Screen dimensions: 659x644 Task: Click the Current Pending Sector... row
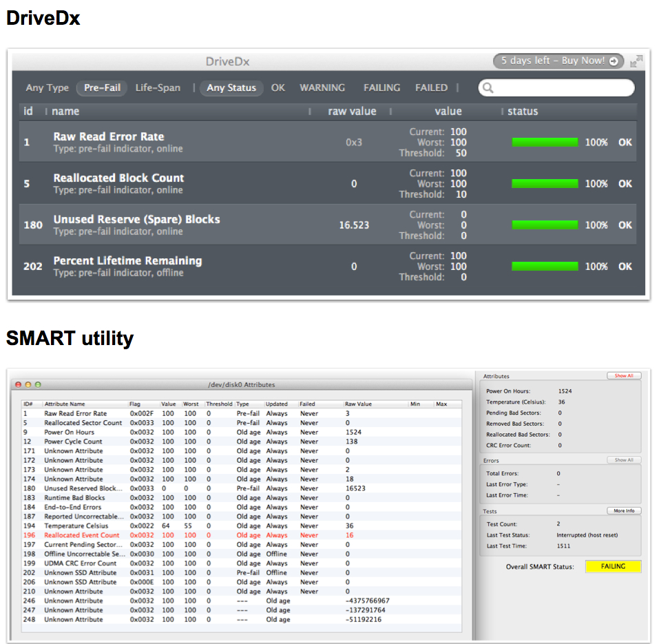pyautogui.click(x=242, y=544)
